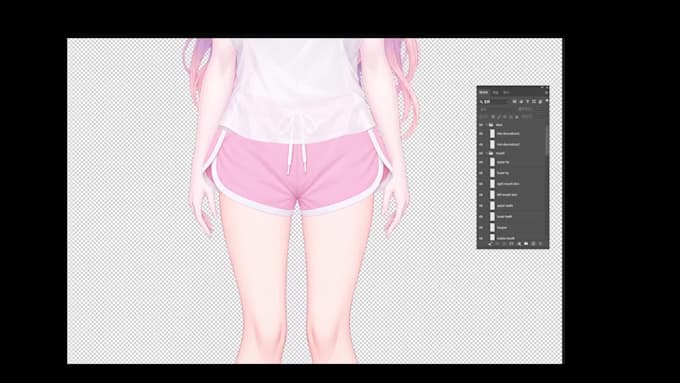Select the lower teeth layer name

[504, 216]
